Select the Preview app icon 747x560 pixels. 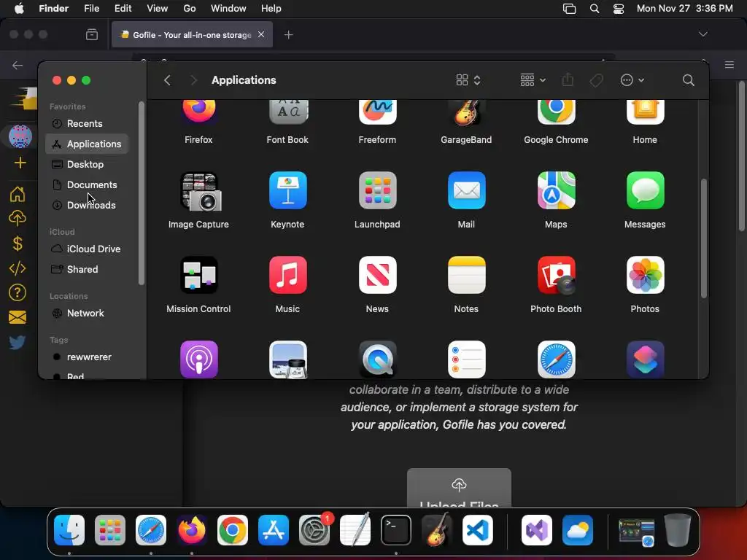coord(287,359)
